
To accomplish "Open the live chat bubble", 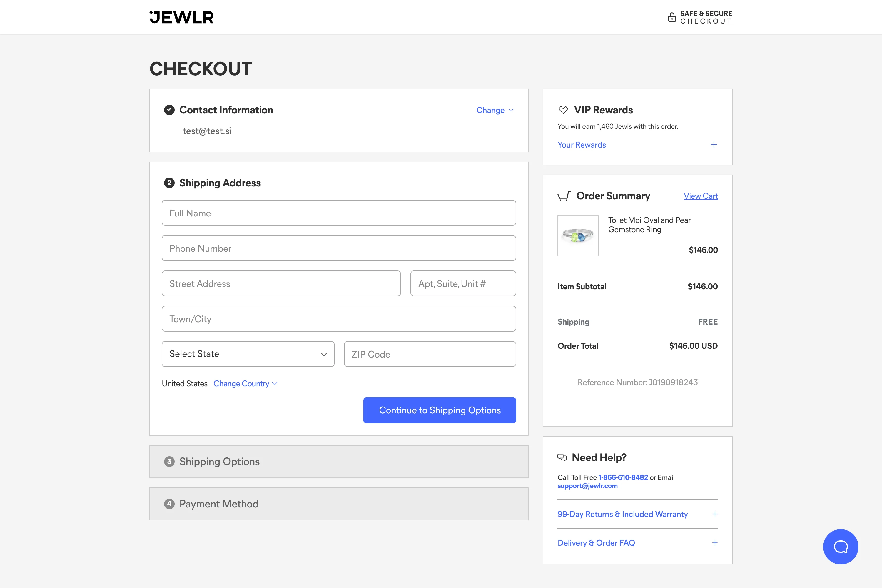I will point(840,546).
